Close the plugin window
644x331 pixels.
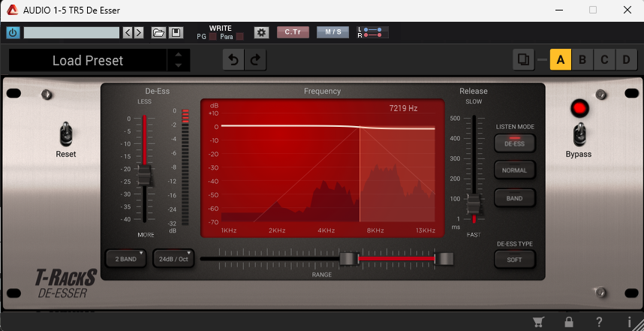click(627, 10)
